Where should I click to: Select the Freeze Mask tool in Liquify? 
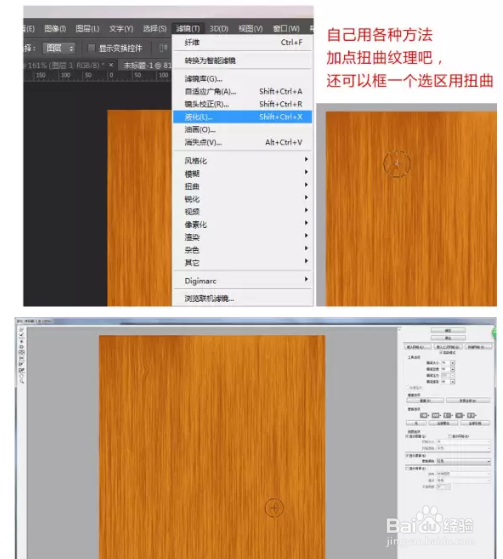(x=21, y=364)
